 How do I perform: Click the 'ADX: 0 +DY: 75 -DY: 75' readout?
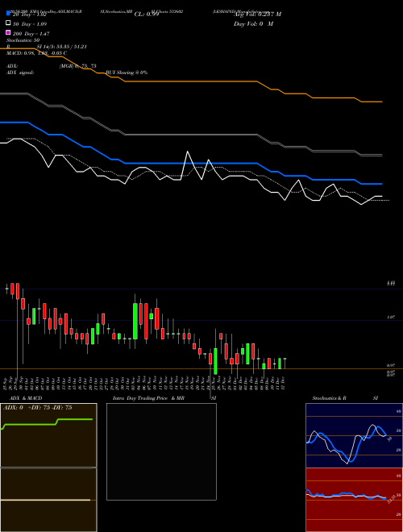[37, 408]
